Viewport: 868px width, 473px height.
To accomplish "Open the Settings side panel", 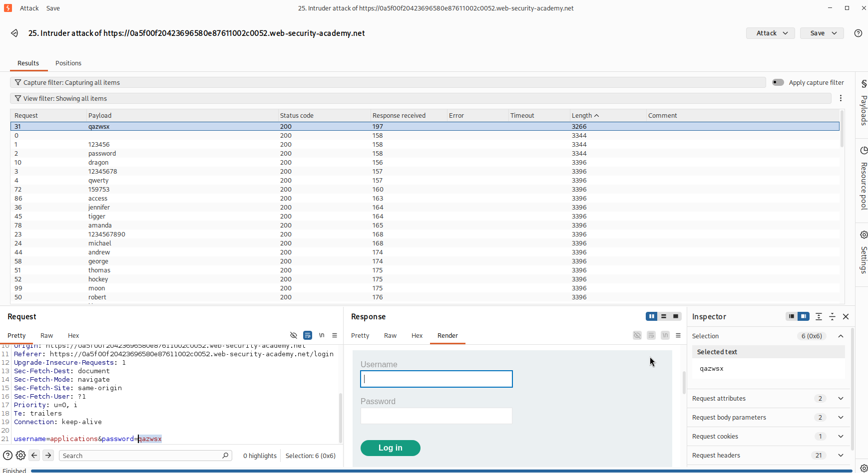I will tap(864, 252).
